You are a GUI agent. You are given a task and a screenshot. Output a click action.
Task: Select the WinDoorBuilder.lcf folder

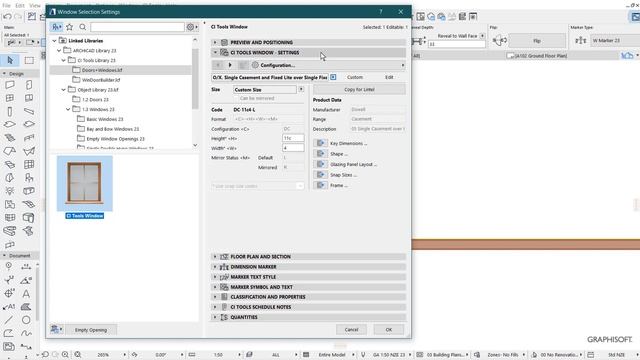pos(101,80)
